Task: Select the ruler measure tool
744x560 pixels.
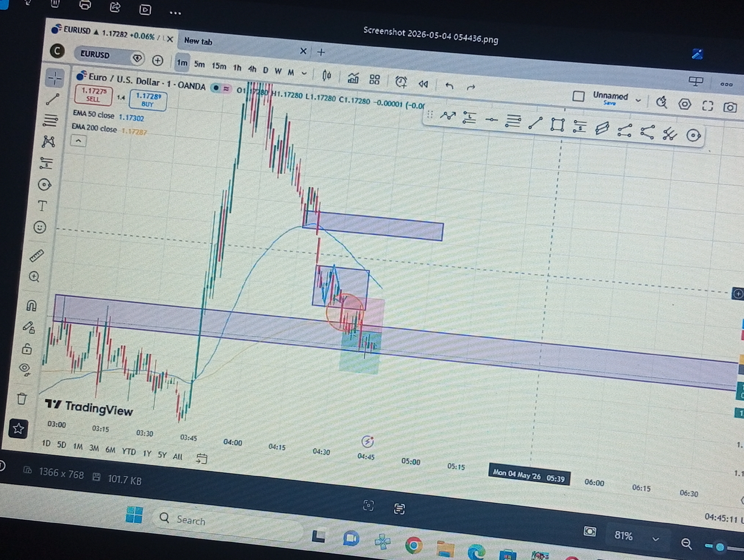Action: click(37, 255)
